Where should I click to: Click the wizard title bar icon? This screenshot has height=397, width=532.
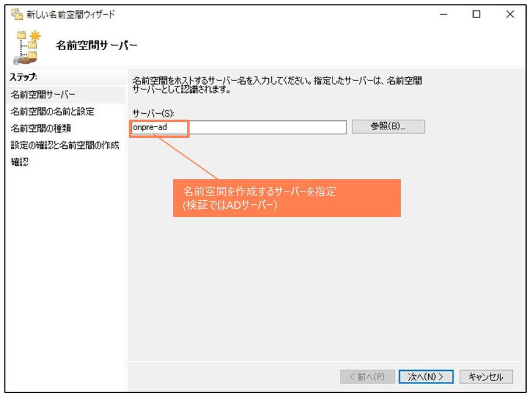pyautogui.click(x=16, y=14)
